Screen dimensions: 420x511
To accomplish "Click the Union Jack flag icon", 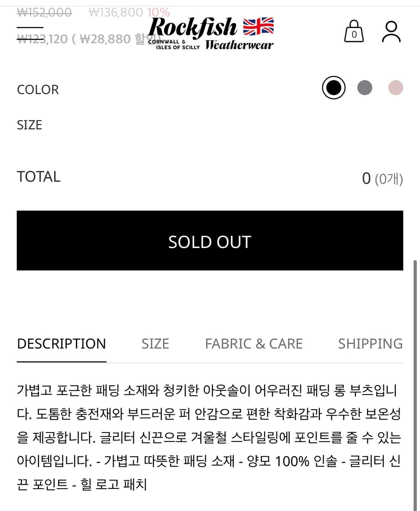I will click(x=258, y=27).
